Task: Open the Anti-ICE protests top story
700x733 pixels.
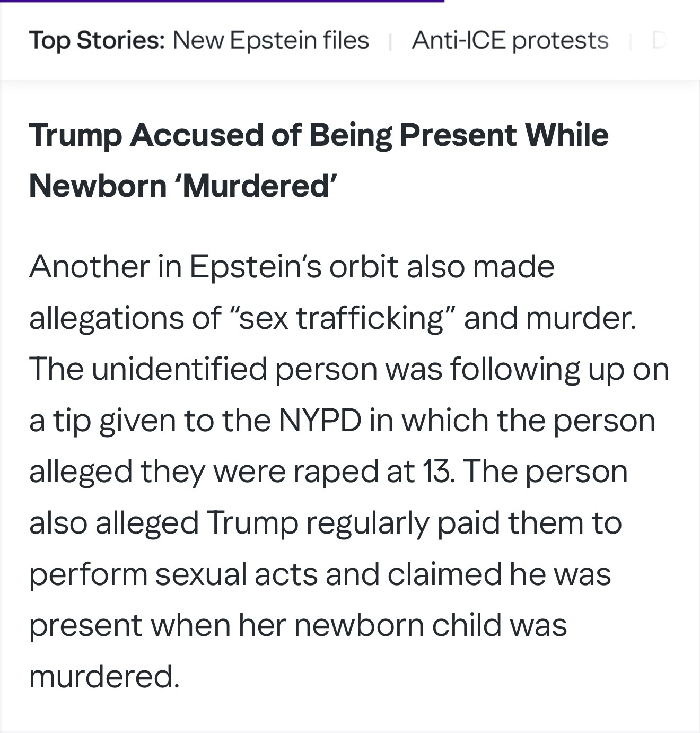Action: [510, 40]
